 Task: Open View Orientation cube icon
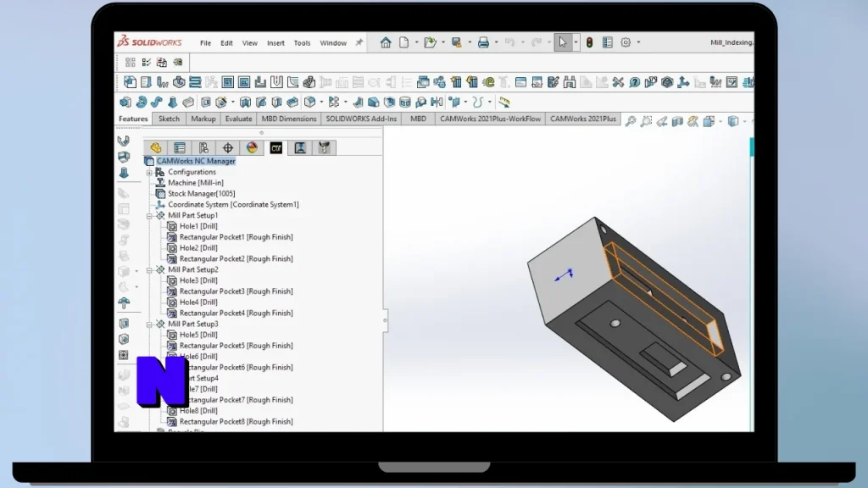(709, 121)
